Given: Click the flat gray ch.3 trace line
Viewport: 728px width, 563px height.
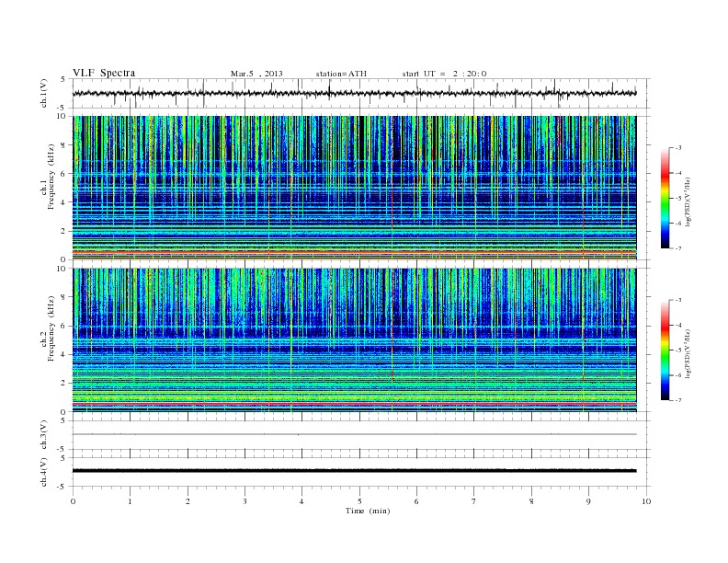Looking at the screenshot, I should click(x=354, y=434).
